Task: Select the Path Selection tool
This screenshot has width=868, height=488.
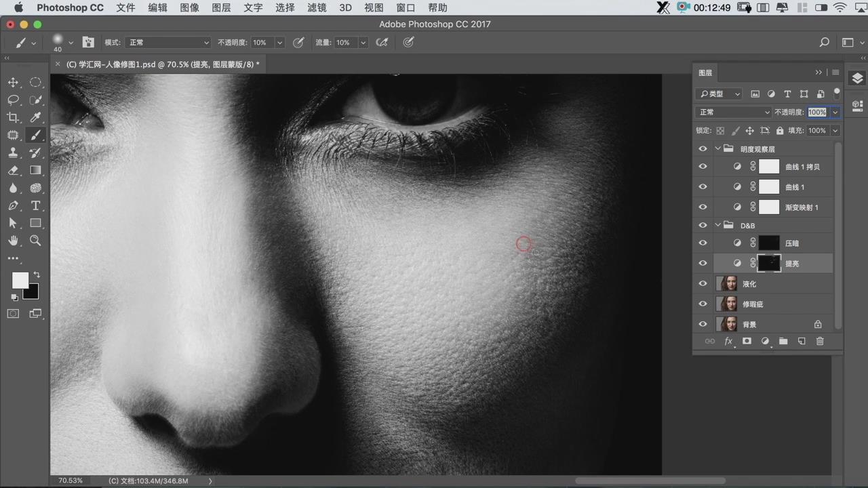Action: (x=13, y=223)
